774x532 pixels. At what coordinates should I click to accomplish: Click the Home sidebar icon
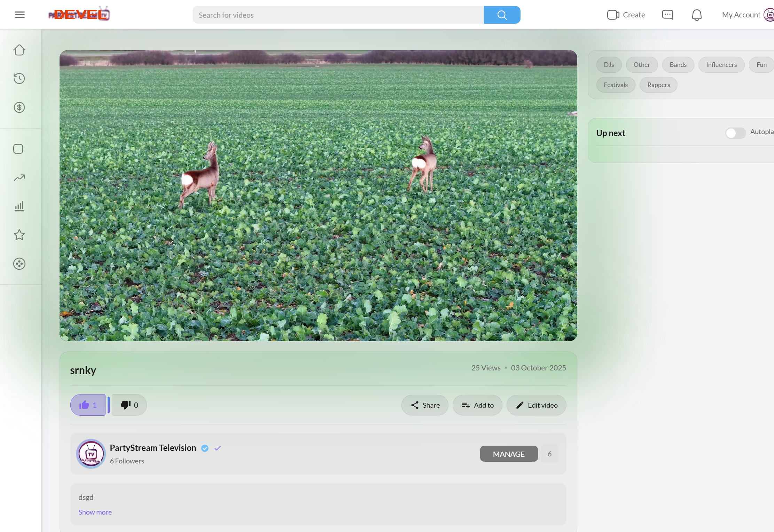coord(19,50)
